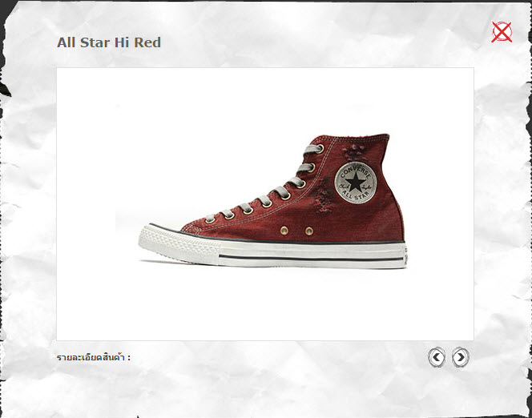Click the CONVERSE text on the patch
This screenshot has width=532, height=418.
pyautogui.click(x=356, y=171)
